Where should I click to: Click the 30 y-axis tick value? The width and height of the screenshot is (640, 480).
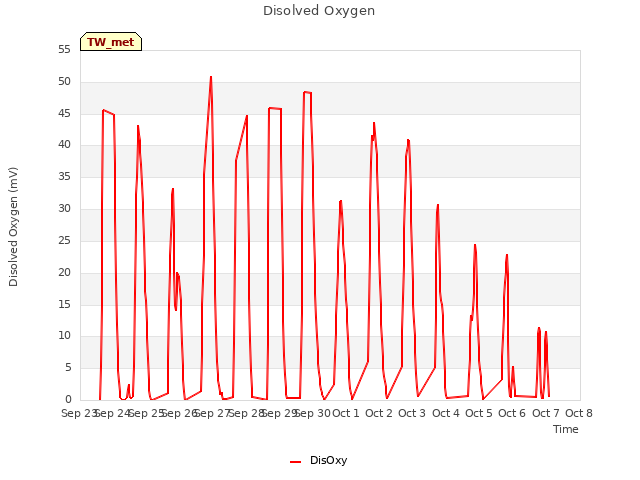click(64, 208)
